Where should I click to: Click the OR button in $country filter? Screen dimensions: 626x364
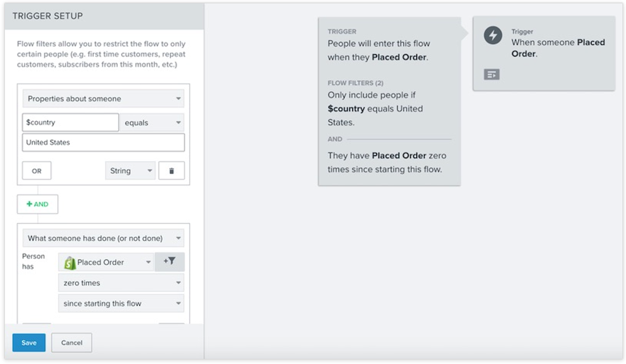coord(37,171)
